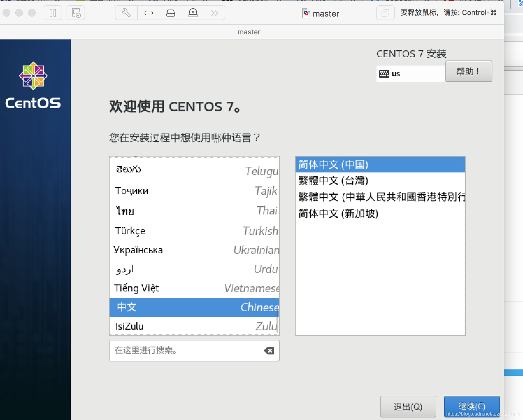Open the us keyboard layout indicator
Screen dimensions: 523x420
[411, 74]
